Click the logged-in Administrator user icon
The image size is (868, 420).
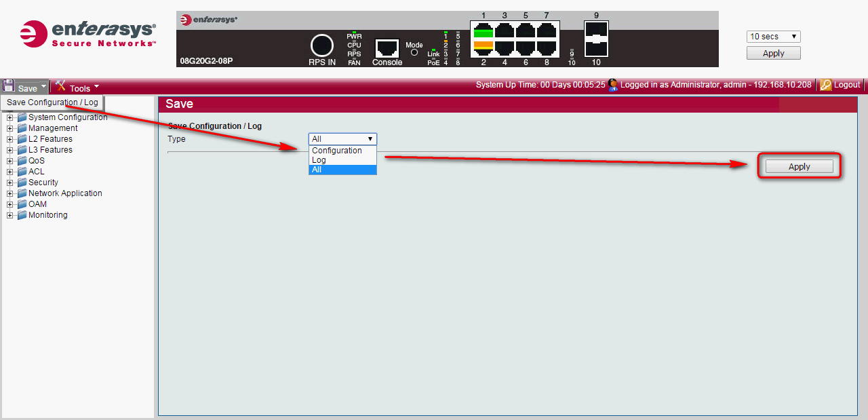613,85
